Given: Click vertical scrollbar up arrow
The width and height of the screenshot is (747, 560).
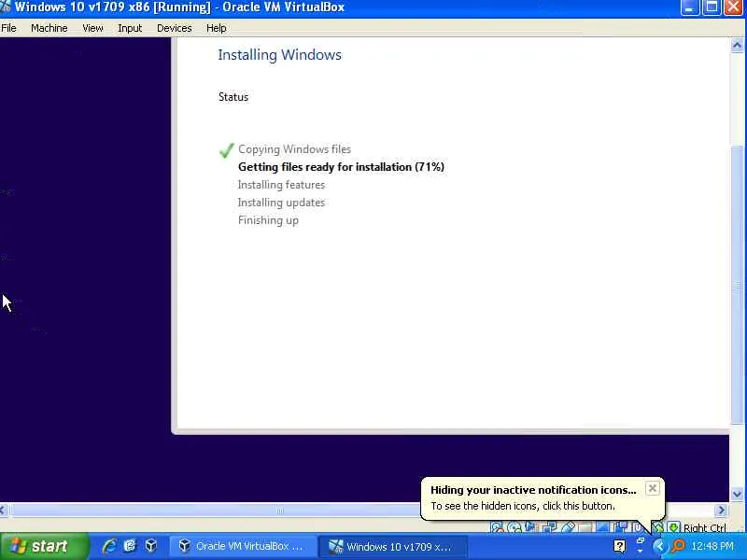Looking at the screenshot, I should click(737, 45).
